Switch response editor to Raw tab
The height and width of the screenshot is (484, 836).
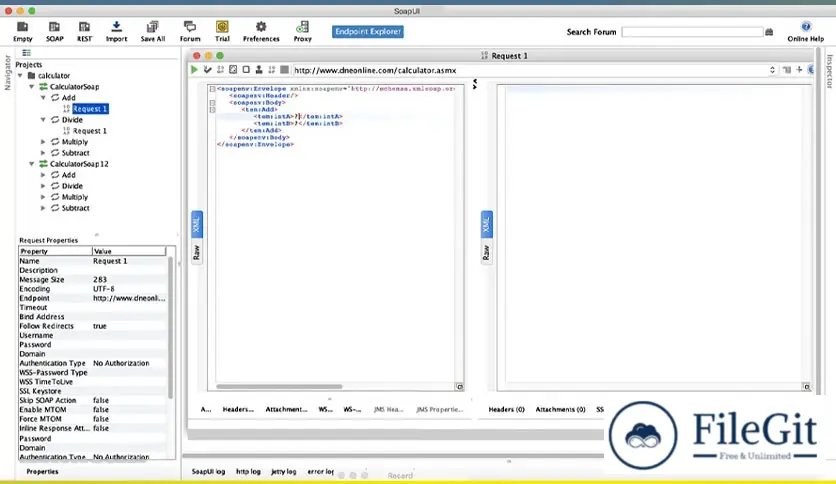coord(486,252)
